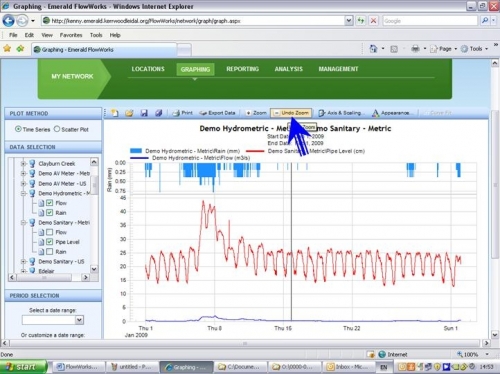Switch to Inbox taskbar window
The height and width of the screenshot is (374, 500).
[x=349, y=367]
